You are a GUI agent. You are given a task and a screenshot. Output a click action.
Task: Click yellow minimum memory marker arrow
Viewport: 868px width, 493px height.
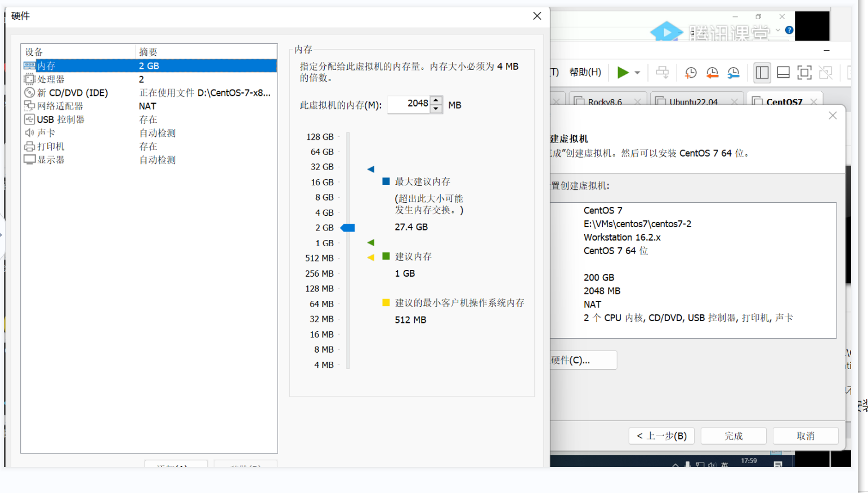[371, 257]
